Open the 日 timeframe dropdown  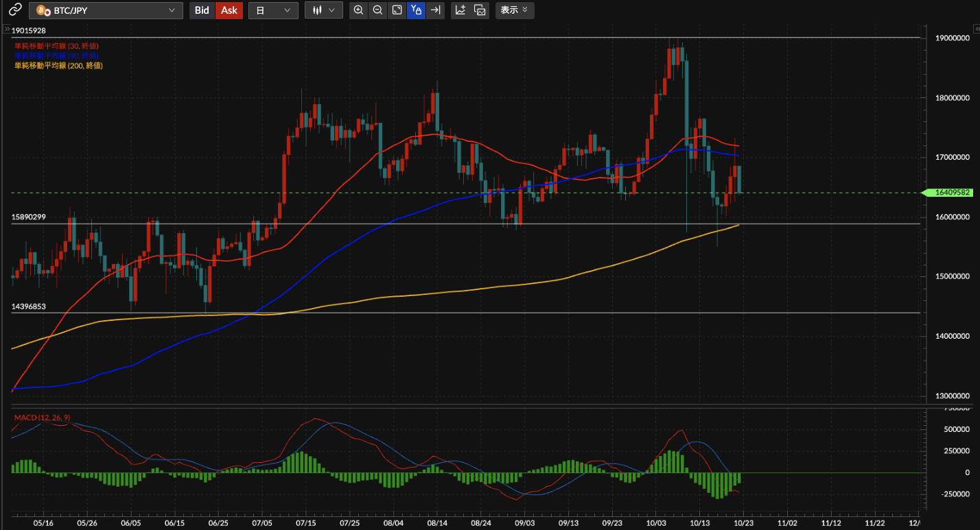pyautogui.click(x=272, y=10)
